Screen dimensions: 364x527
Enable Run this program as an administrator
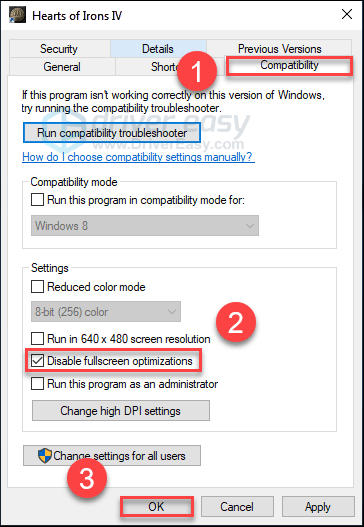37,383
